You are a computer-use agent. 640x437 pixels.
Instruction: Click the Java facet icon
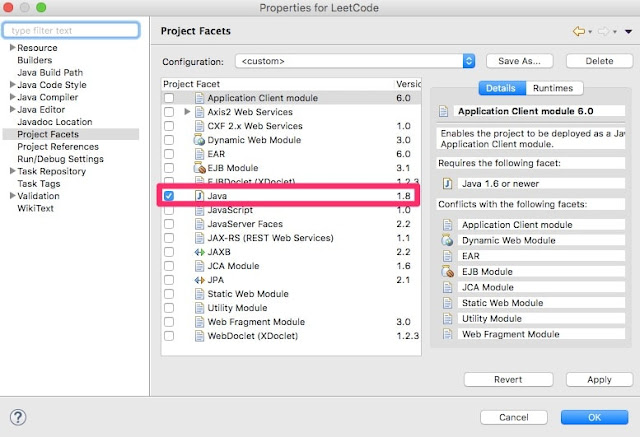(199, 196)
